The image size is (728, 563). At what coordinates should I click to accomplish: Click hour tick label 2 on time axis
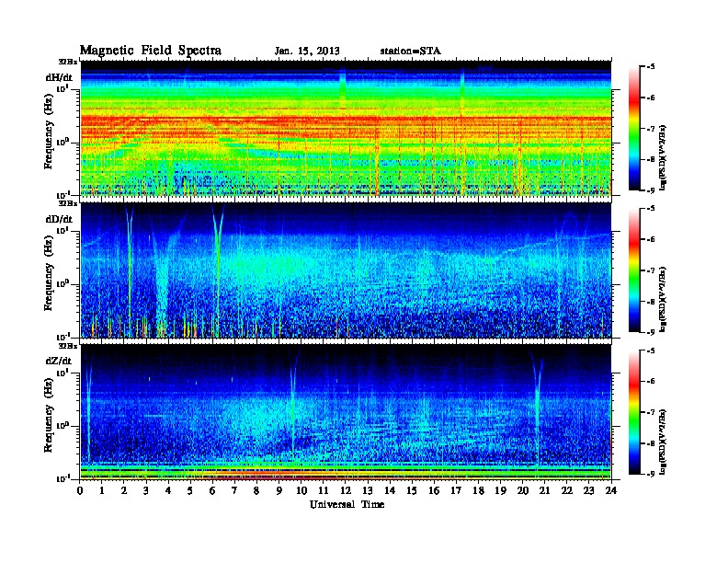pyautogui.click(x=124, y=490)
